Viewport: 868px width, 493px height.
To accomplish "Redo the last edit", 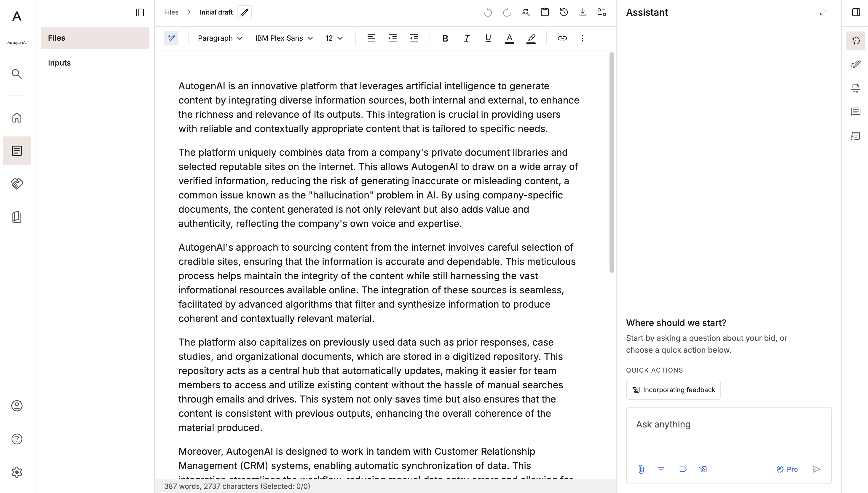I will pos(507,12).
